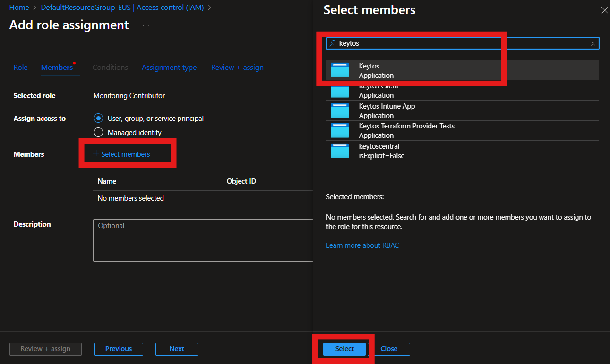Screen dimensions: 610x364
Task: Open the Assignment type tab
Action: tap(169, 68)
